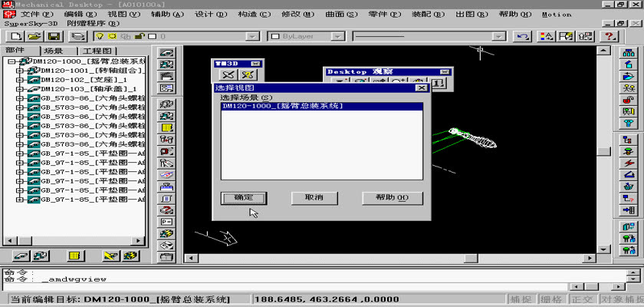This screenshot has width=644, height=307.
Task: Toggle 捕捉 snap mode in status bar
Action: [521, 299]
